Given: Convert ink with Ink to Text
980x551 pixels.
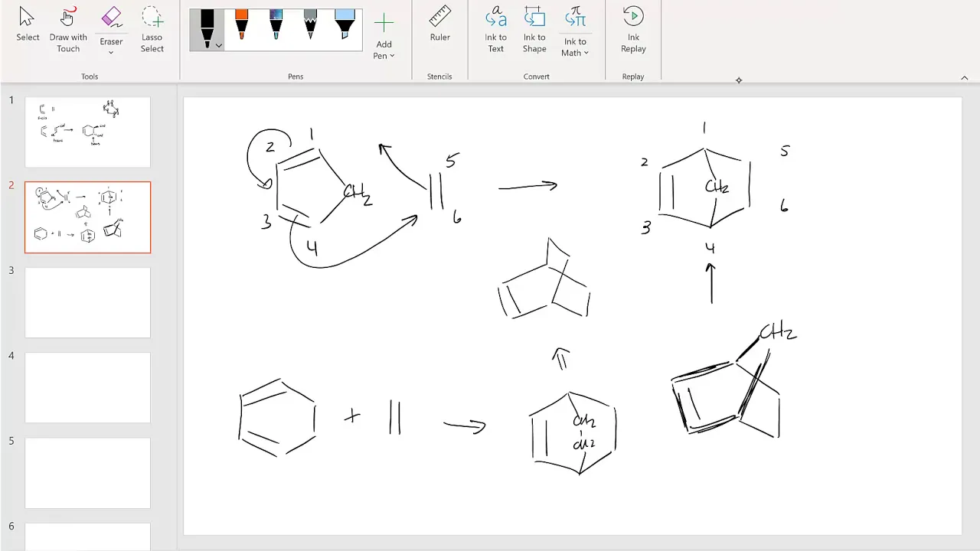Looking at the screenshot, I should (495, 30).
